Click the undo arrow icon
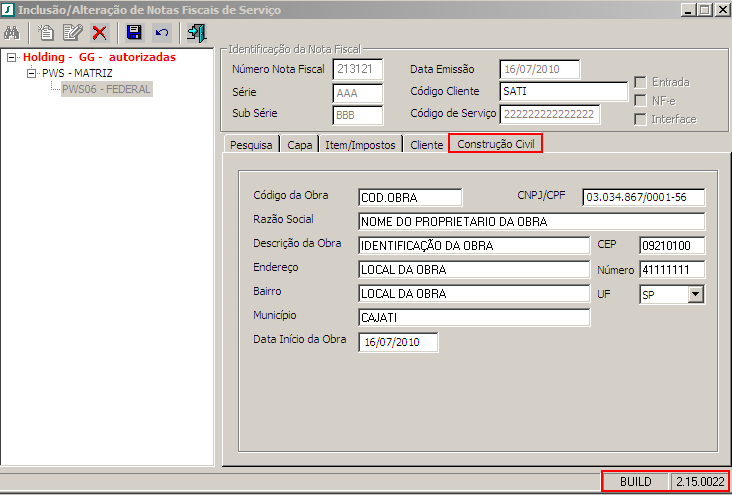 161,32
